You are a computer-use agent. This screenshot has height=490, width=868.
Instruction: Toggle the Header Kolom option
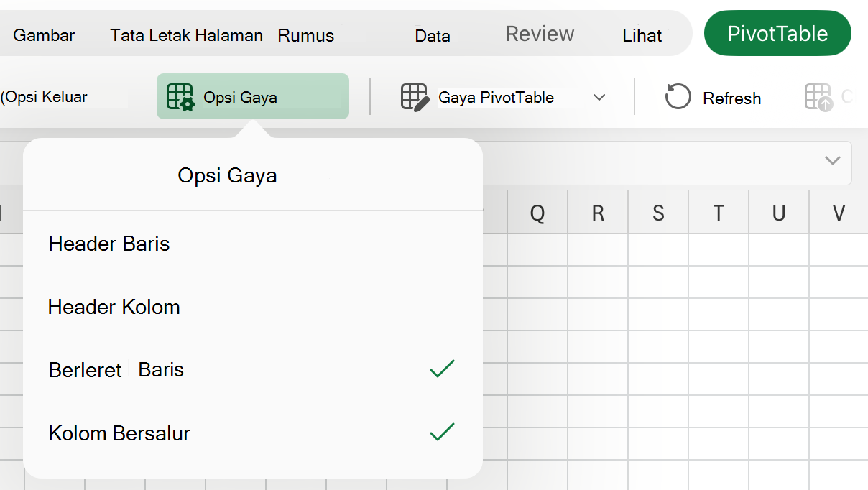pos(252,307)
